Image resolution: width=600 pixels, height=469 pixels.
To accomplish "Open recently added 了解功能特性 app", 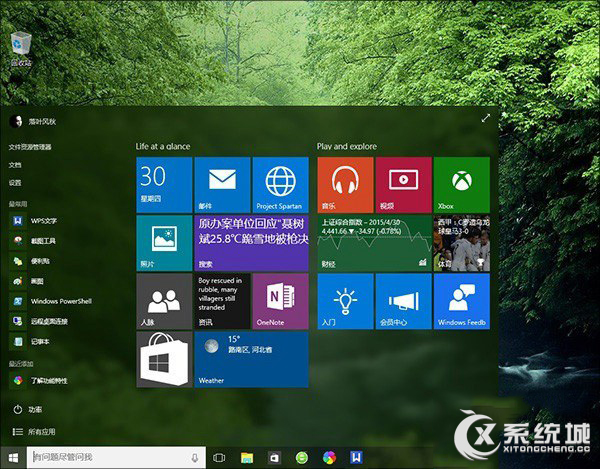I will click(x=39, y=381).
